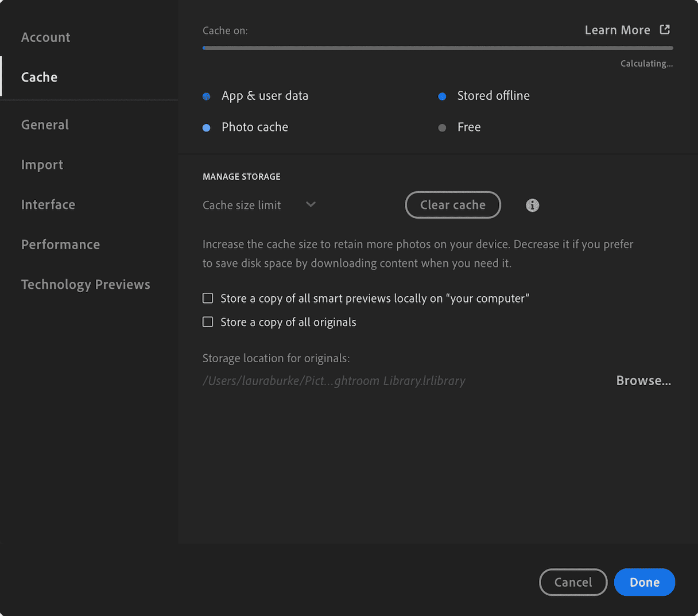Switch to the Interface preferences section
The height and width of the screenshot is (616, 698).
48,204
